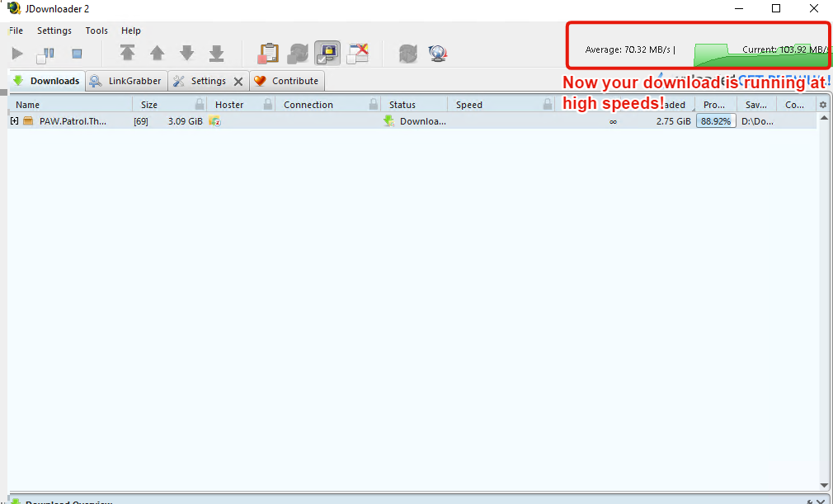Move selected package to the bottom
The image size is (833, 504).
[217, 53]
